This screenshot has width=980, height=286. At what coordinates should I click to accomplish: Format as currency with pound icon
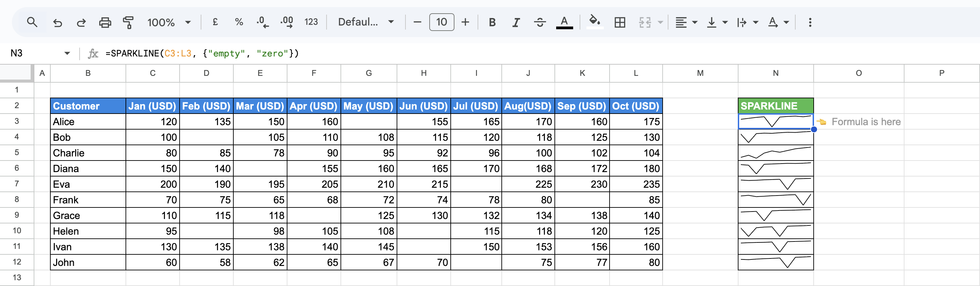[x=215, y=22]
